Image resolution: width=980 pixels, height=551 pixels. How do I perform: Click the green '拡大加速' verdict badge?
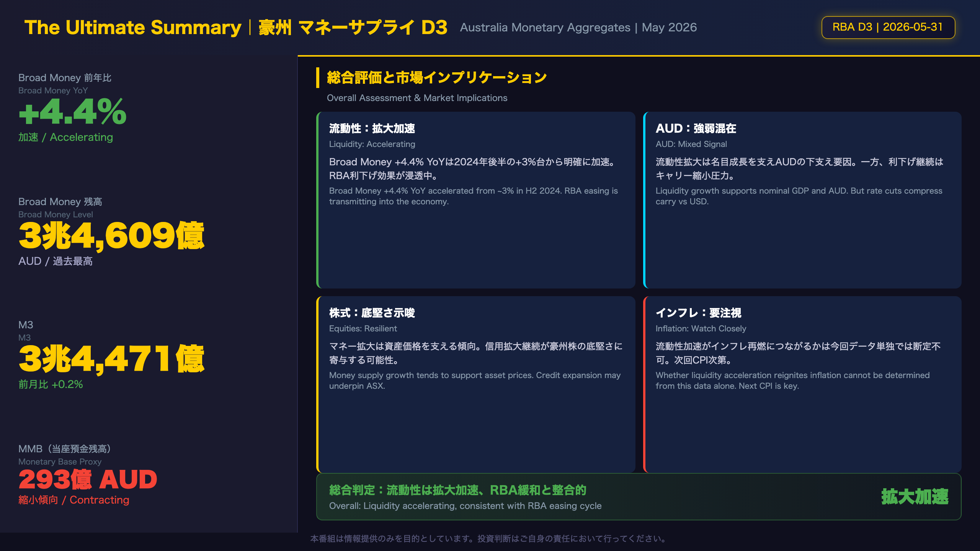[x=915, y=497]
